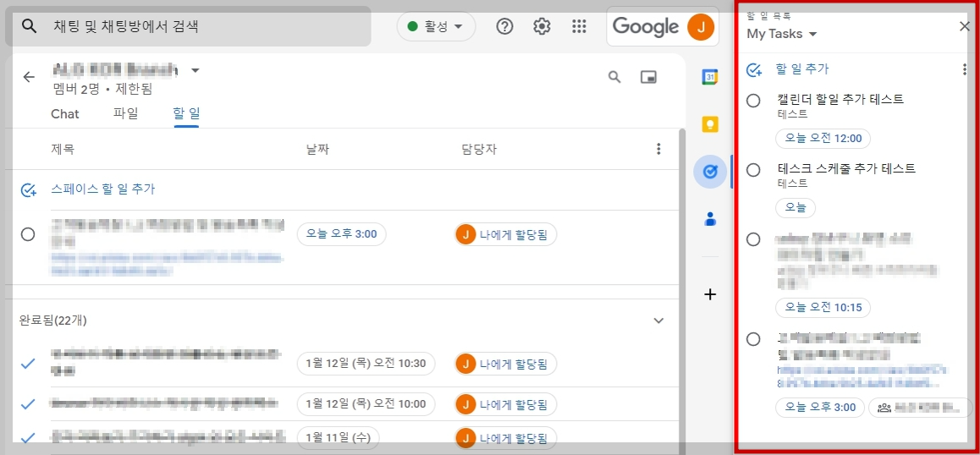The width and height of the screenshot is (980, 455).
Task: Click the 날짜 column header
Action: 318,149
